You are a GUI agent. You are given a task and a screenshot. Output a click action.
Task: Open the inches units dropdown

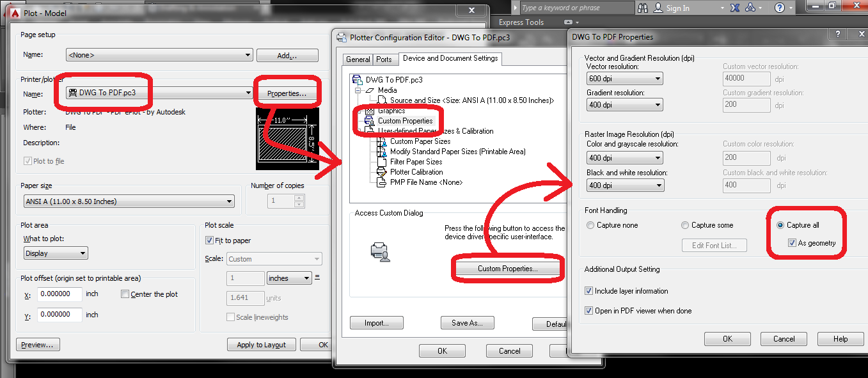(x=288, y=278)
